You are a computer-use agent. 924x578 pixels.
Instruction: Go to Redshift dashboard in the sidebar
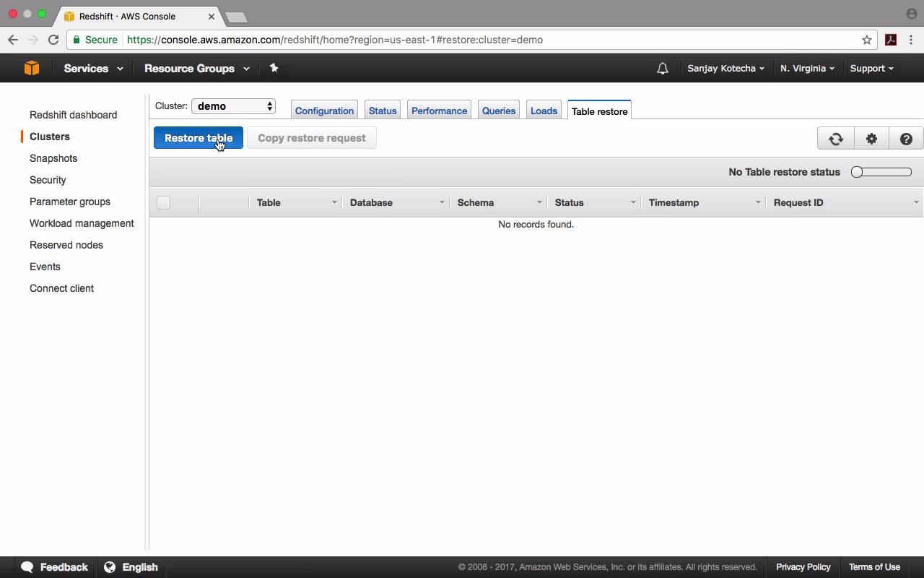click(73, 115)
